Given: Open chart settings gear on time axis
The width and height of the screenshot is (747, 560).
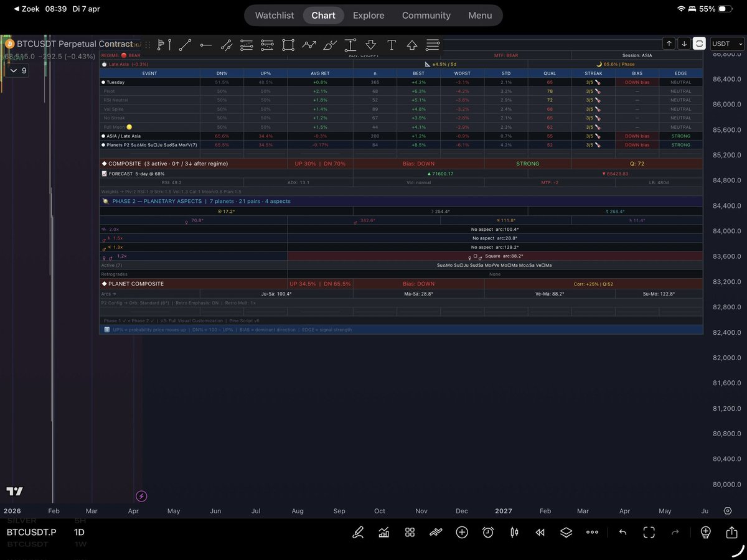Looking at the screenshot, I should [x=728, y=511].
